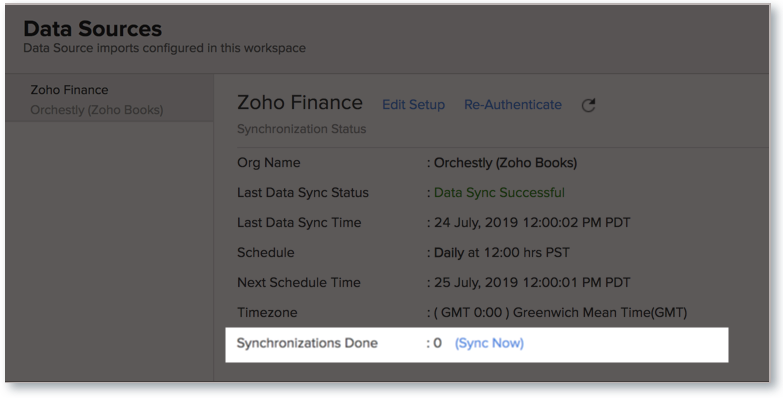Click Next Schedule Time value 25 July
Screen dimensions: 783x398
coord(532,283)
